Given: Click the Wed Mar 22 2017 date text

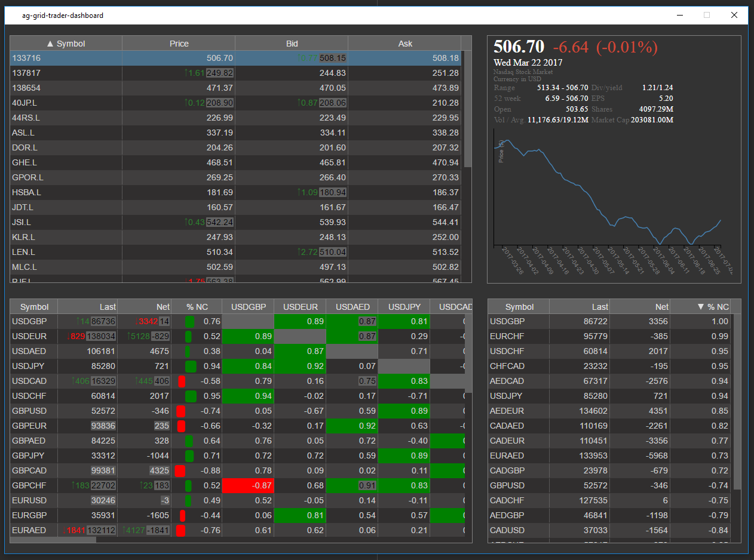Looking at the screenshot, I should point(528,63).
